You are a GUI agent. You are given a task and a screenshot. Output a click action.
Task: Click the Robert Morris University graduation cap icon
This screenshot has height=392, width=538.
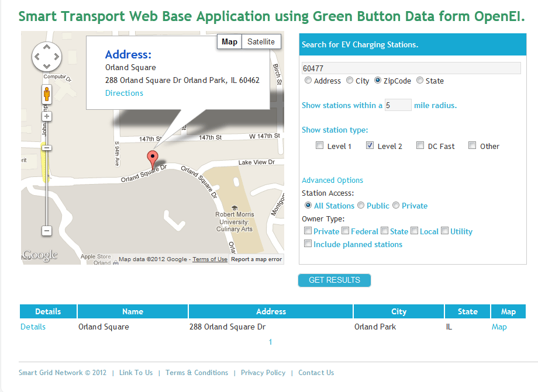point(234,207)
